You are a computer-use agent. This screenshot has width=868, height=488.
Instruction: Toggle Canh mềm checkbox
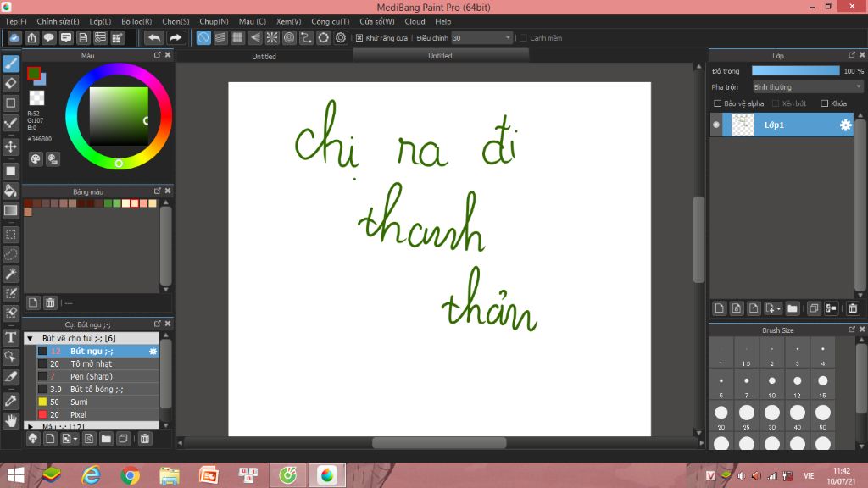pos(523,38)
